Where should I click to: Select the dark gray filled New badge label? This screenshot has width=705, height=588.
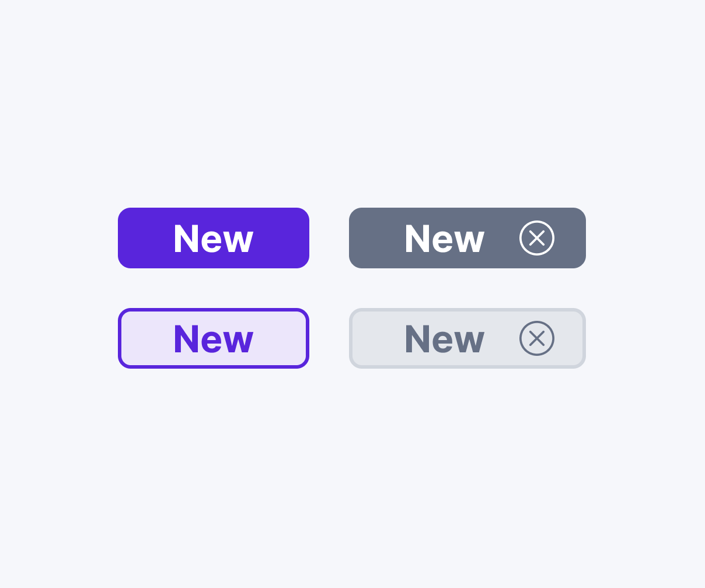(444, 238)
